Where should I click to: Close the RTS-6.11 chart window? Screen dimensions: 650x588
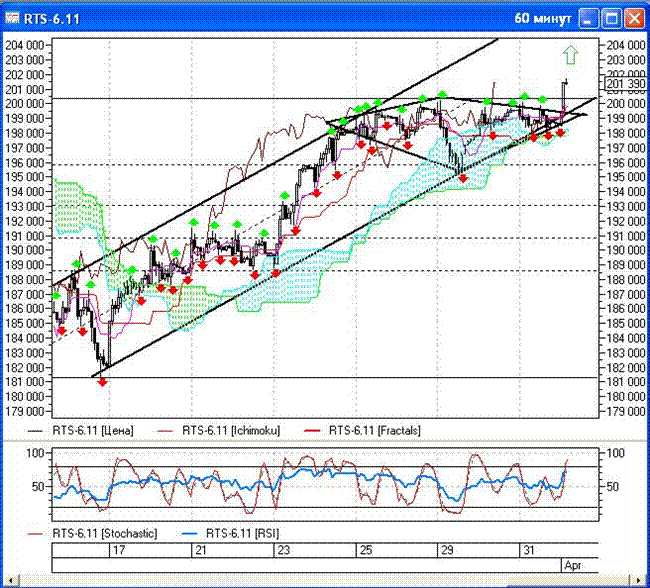coord(634,19)
